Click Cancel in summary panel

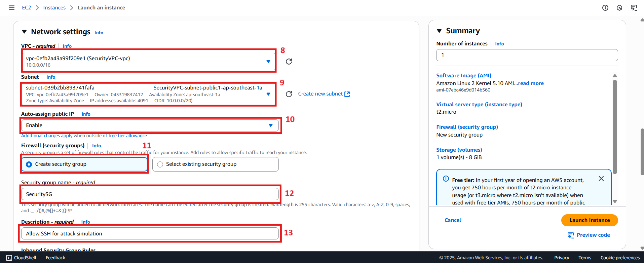click(453, 220)
